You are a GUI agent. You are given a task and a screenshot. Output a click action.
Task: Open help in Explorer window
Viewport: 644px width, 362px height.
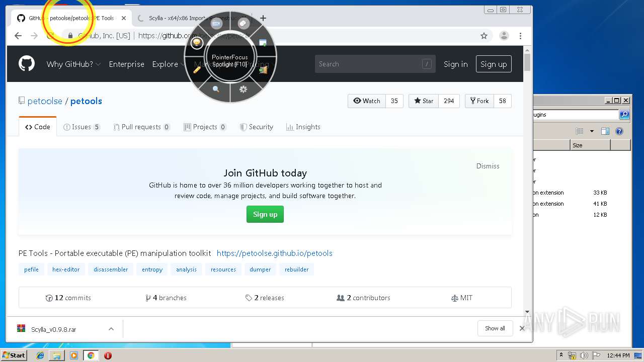(619, 131)
